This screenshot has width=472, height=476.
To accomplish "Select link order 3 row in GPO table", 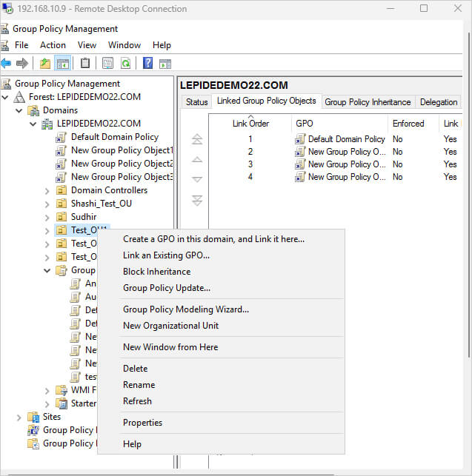I will click(x=336, y=164).
